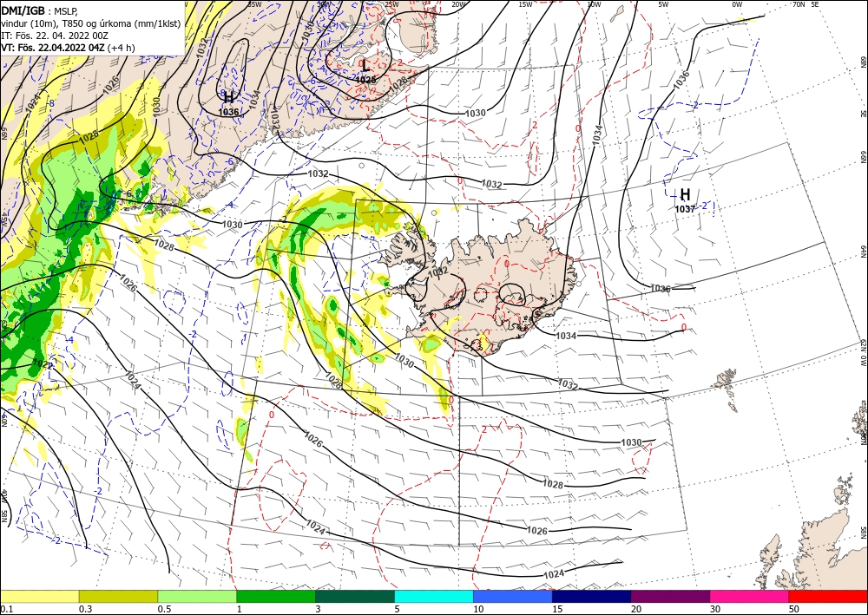
Task: Click the H marker above 1037
Action: [686, 194]
